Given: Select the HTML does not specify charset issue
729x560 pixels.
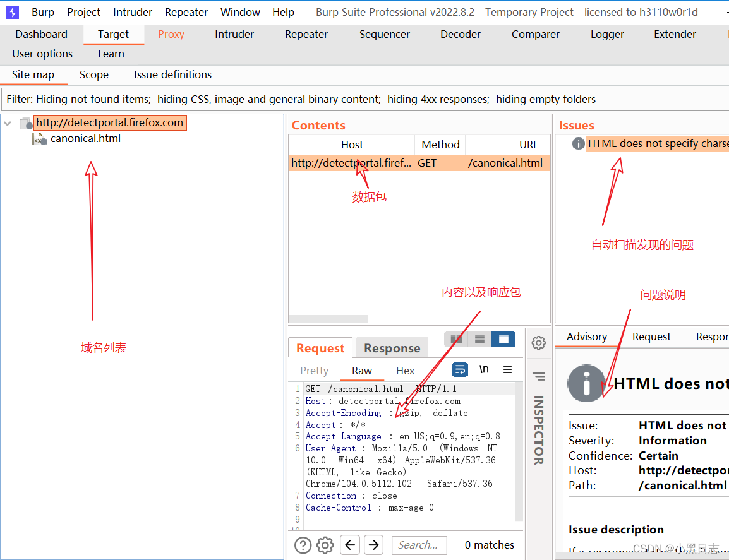Looking at the screenshot, I should tap(658, 143).
